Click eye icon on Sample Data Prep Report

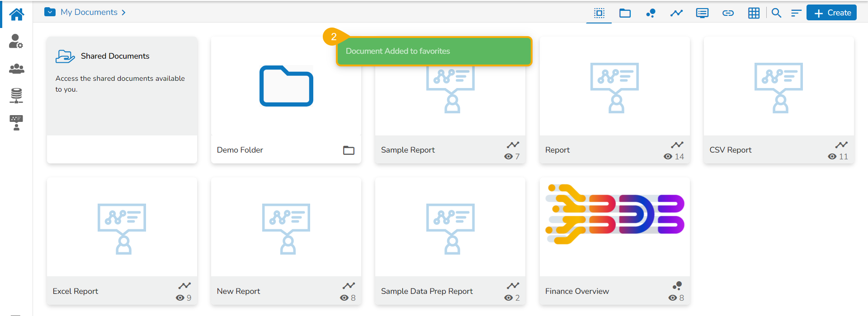click(509, 298)
